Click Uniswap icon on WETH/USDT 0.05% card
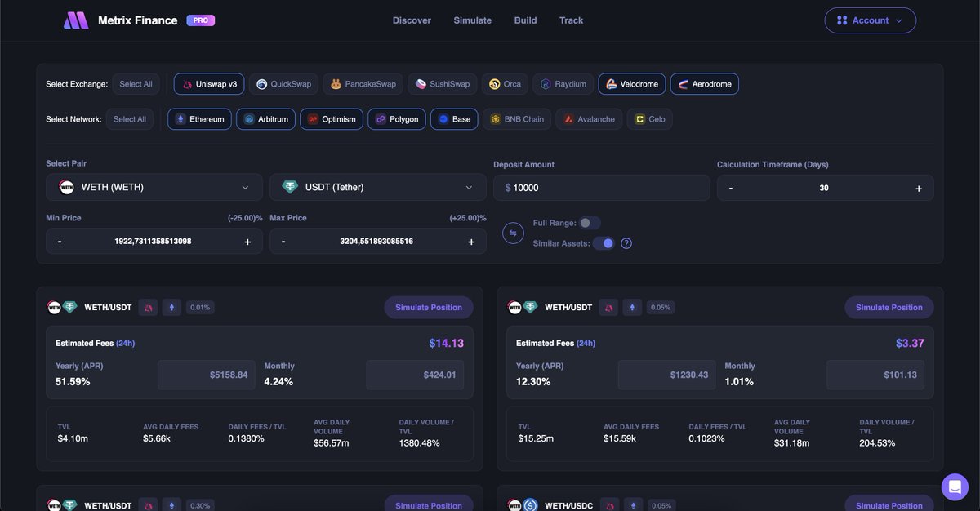980x511 pixels. pos(608,308)
